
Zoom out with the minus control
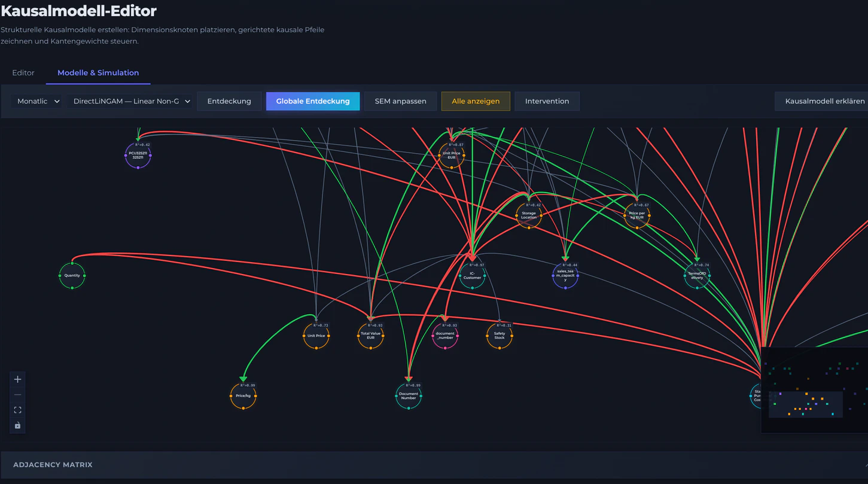point(17,395)
